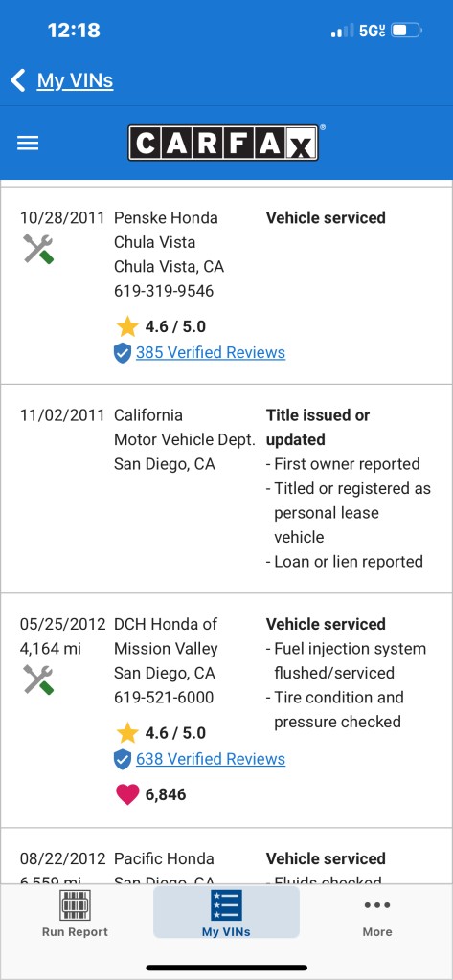Tap Penske Honda phone number 619-319-9546
This screenshot has width=453, height=980.
(x=164, y=291)
